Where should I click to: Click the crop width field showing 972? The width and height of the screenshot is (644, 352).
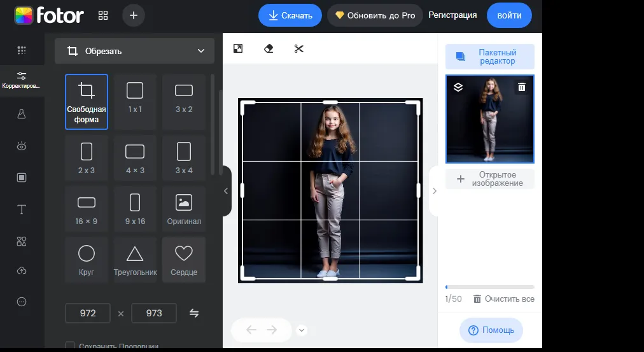coord(88,313)
